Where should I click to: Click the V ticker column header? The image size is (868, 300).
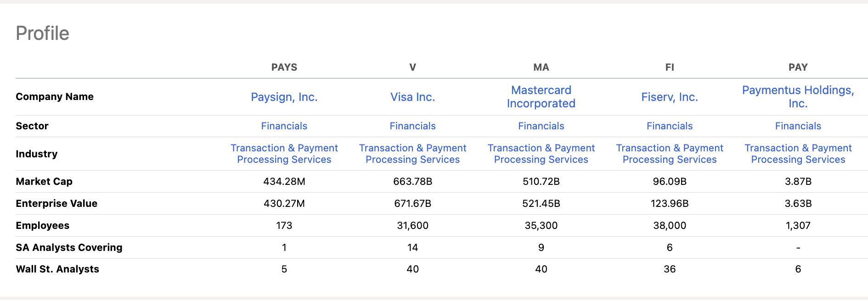pyautogui.click(x=412, y=67)
